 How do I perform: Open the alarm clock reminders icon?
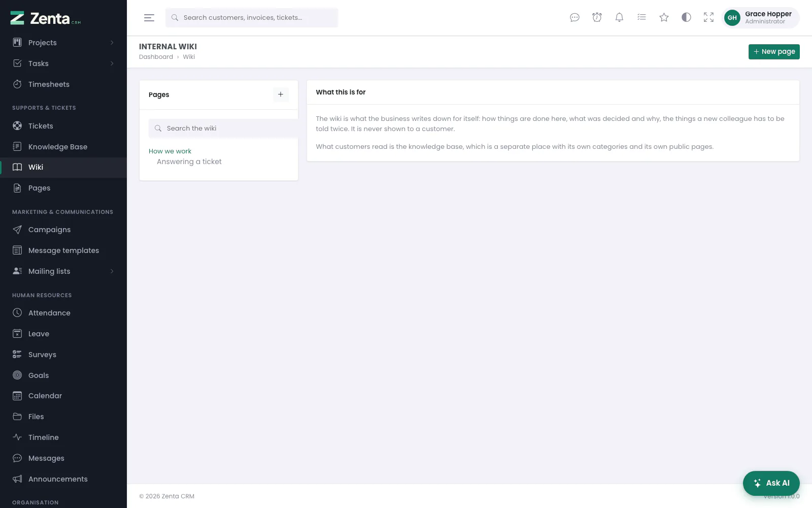[597, 18]
